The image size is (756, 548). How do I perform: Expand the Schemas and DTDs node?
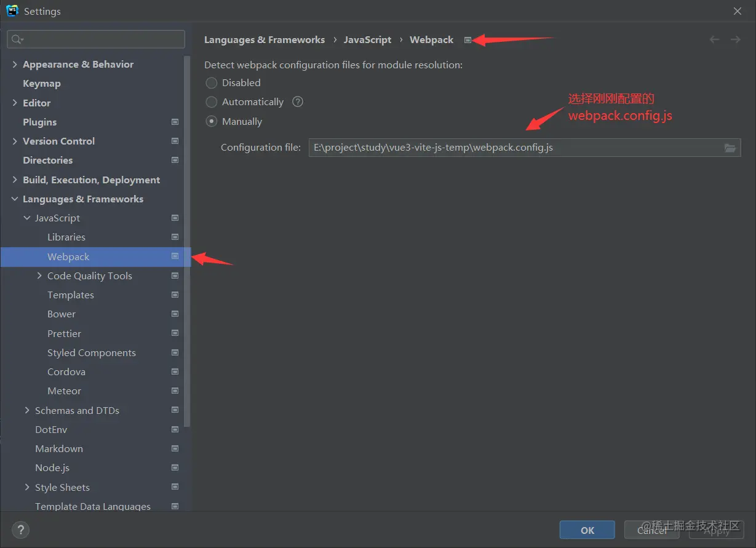pos(27,410)
